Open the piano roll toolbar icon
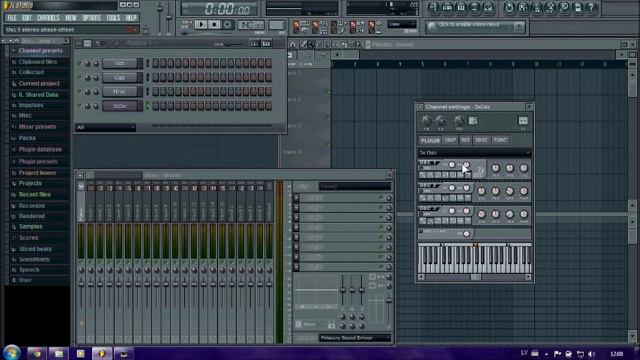 461,7
